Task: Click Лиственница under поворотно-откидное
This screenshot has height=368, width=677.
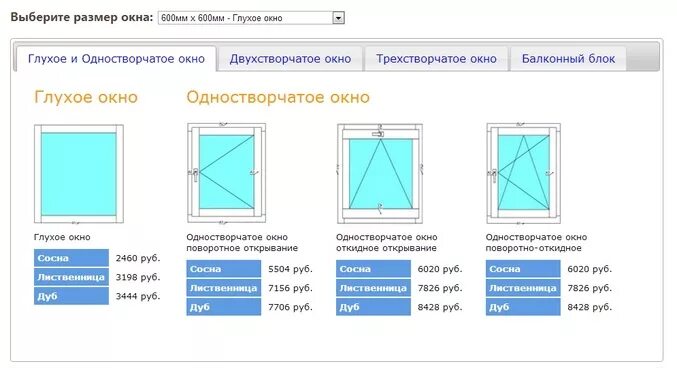Action: pyautogui.click(x=523, y=288)
